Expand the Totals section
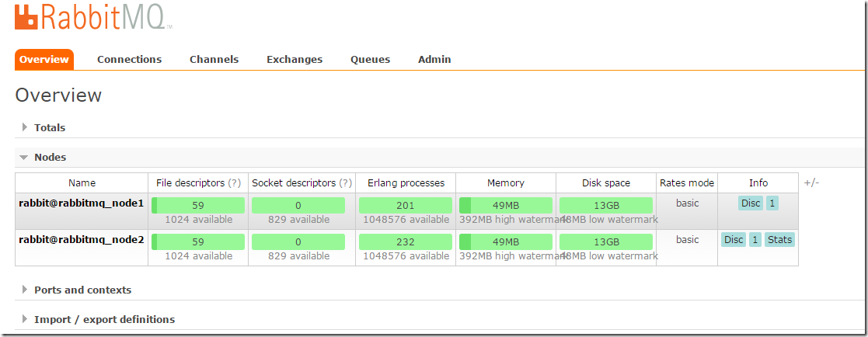The height and width of the screenshot is (337, 868). tap(50, 127)
